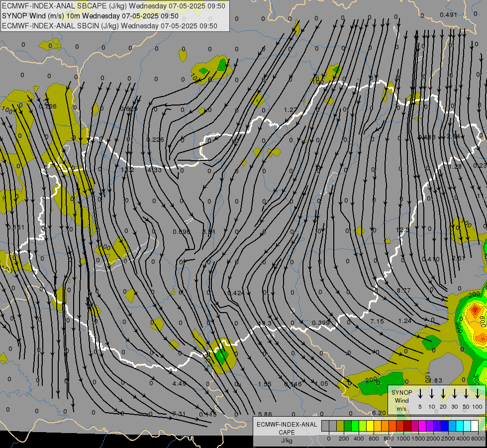The image size is (487, 448).
Task: Click the '1500' tick under CAPE color bar
Action: point(418,439)
